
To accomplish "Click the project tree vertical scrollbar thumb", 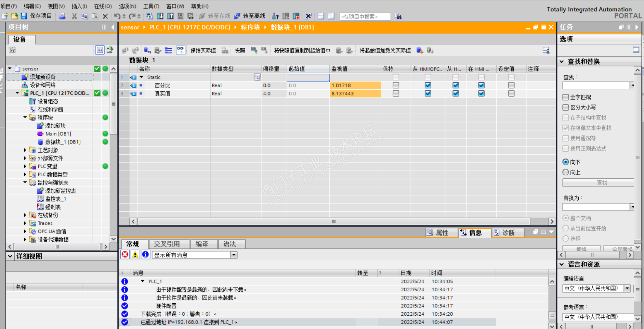I will [114, 104].
